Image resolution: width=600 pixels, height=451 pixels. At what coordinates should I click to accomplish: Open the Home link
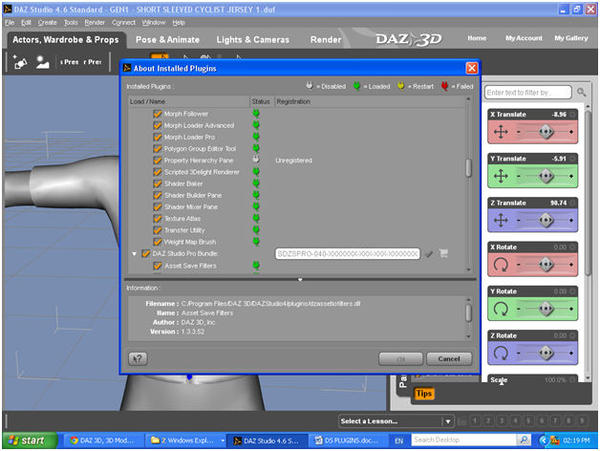[x=476, y=38]
